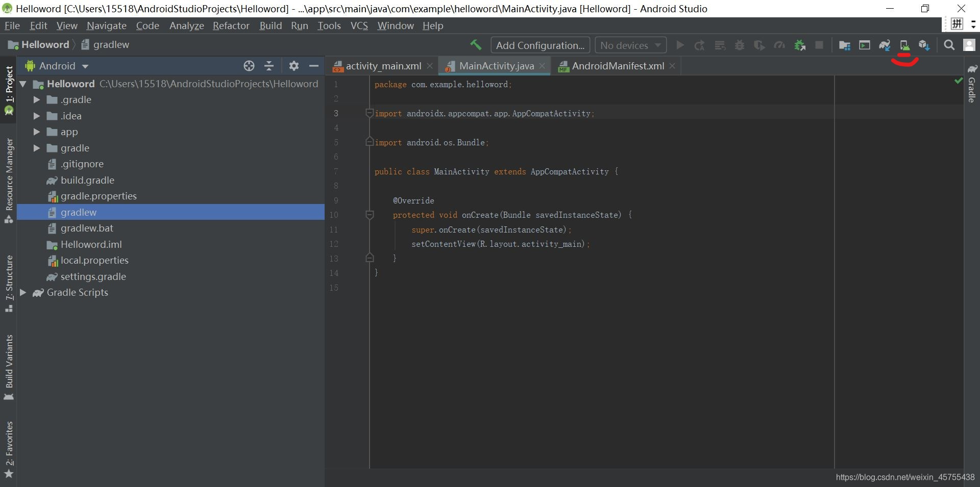Click line 12 setContentView code

coord(500,244)
